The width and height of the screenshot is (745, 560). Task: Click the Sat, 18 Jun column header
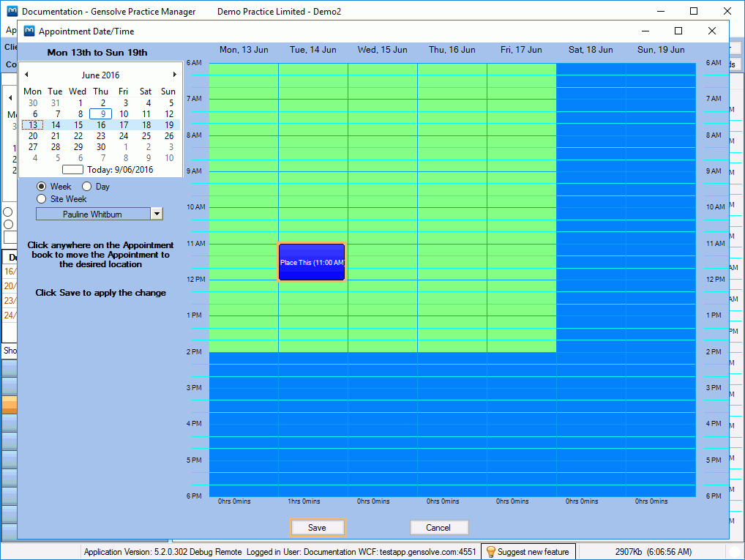(x=591, y=50)
